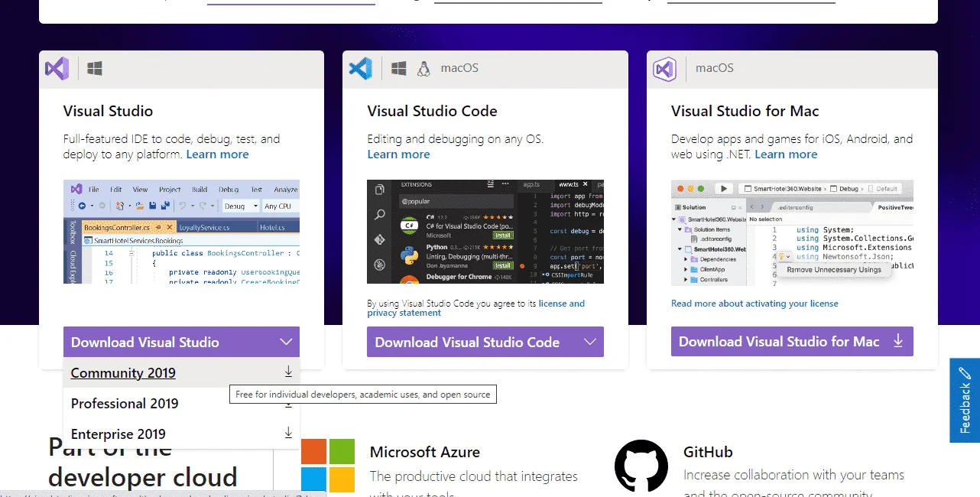Click macOS label on VS Code card
Screen dimensions: 980x497
[459, 68]
